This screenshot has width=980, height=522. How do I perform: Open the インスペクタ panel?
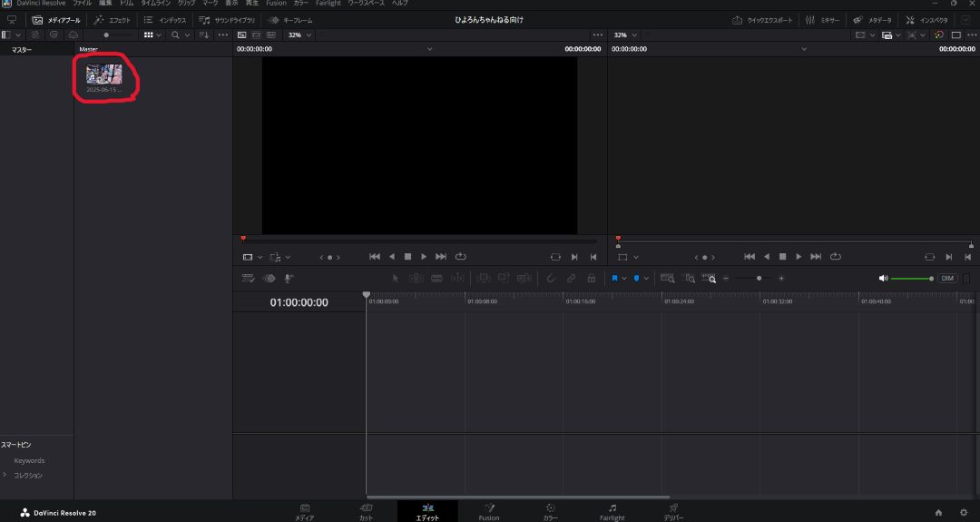point(927,20)
